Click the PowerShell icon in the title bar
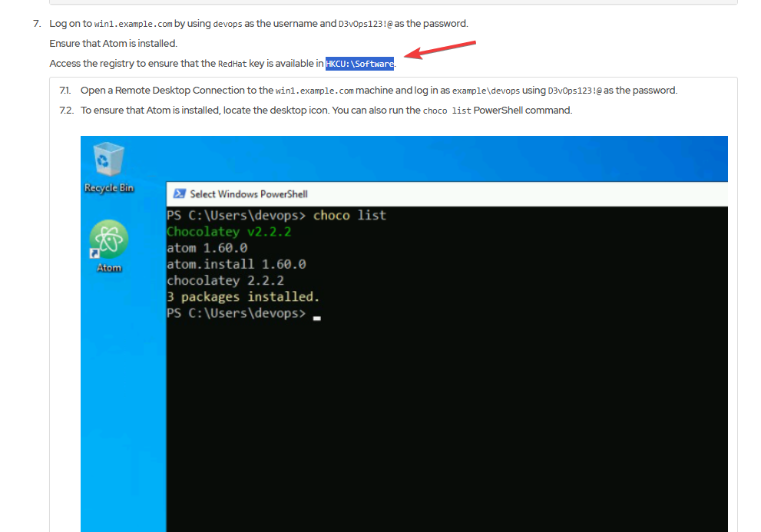Viewport: 761px width, 532px height. [179, 193]
